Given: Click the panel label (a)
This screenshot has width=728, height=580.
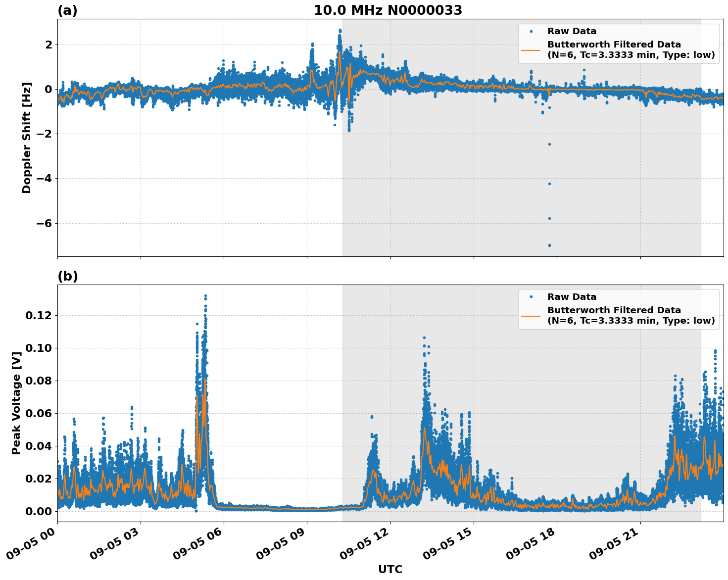Looking at the screenshot, I should coord(67,9).
